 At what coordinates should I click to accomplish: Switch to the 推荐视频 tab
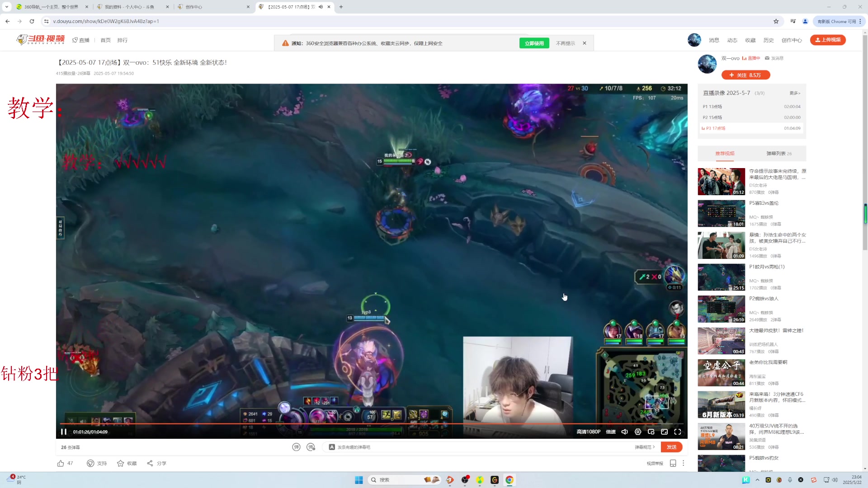[x=725, y=154]
